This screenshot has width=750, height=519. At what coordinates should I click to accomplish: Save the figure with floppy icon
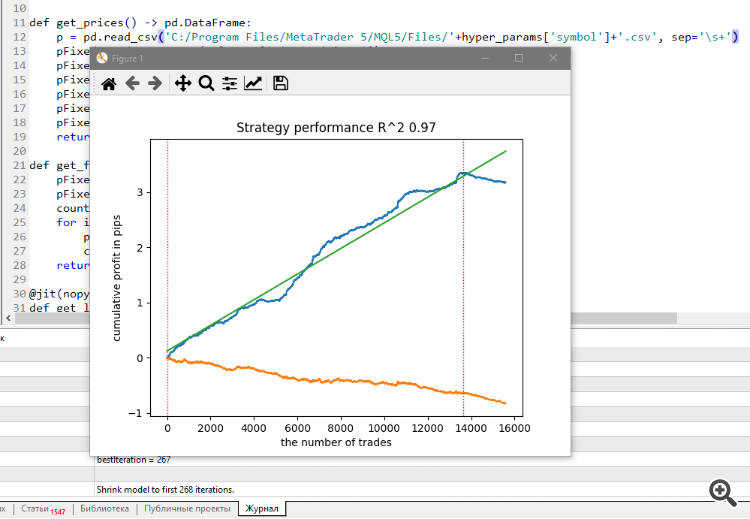pos(280,83)
